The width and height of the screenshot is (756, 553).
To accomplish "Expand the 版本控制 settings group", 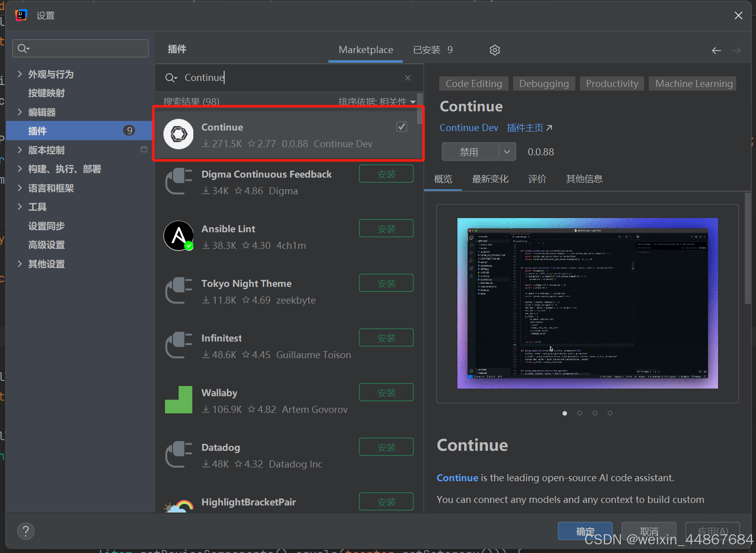I will 20,150.
